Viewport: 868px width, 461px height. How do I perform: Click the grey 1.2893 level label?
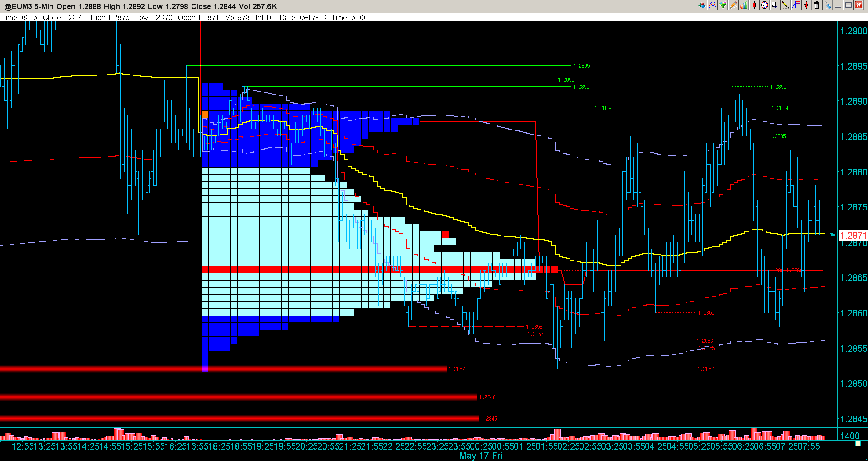coord(566,80)
